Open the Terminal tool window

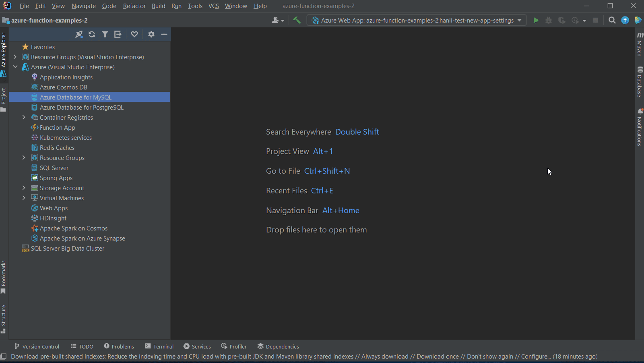click(159, 346)
